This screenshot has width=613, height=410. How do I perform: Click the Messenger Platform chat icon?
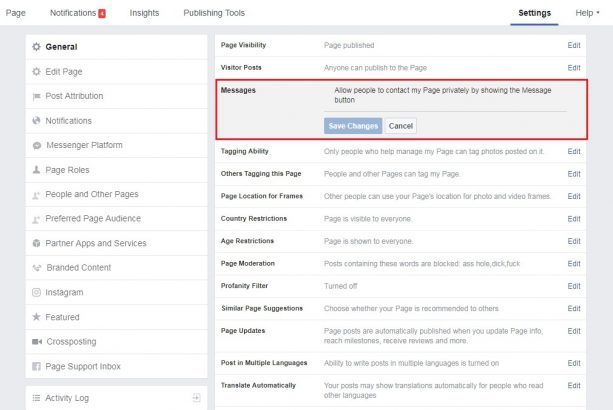pos(37,145)
